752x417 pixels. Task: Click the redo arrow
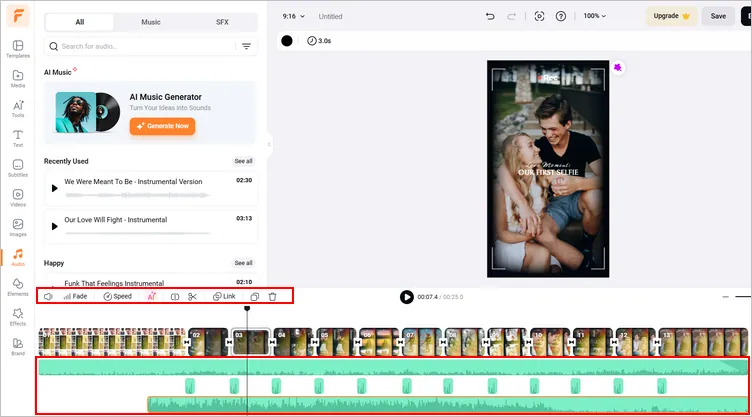click(x=511, y=16)
